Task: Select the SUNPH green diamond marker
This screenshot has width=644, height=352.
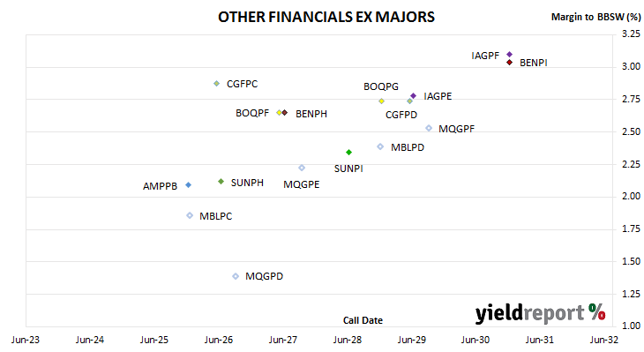Action: 221,181
